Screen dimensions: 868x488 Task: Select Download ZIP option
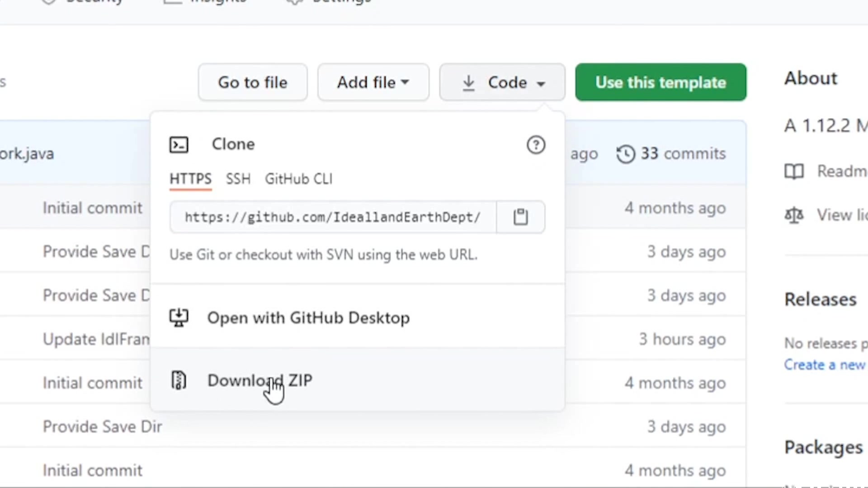click(x=259, y=380)
